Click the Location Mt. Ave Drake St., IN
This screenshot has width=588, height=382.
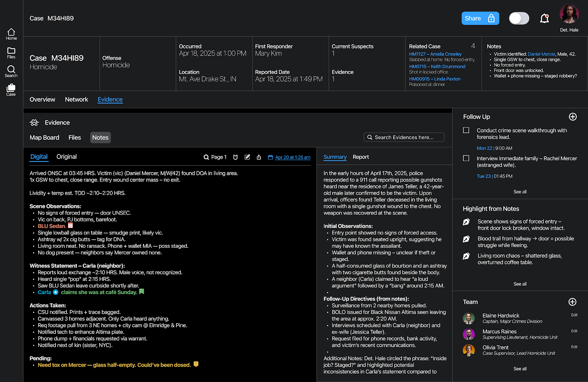pos(208,79)
